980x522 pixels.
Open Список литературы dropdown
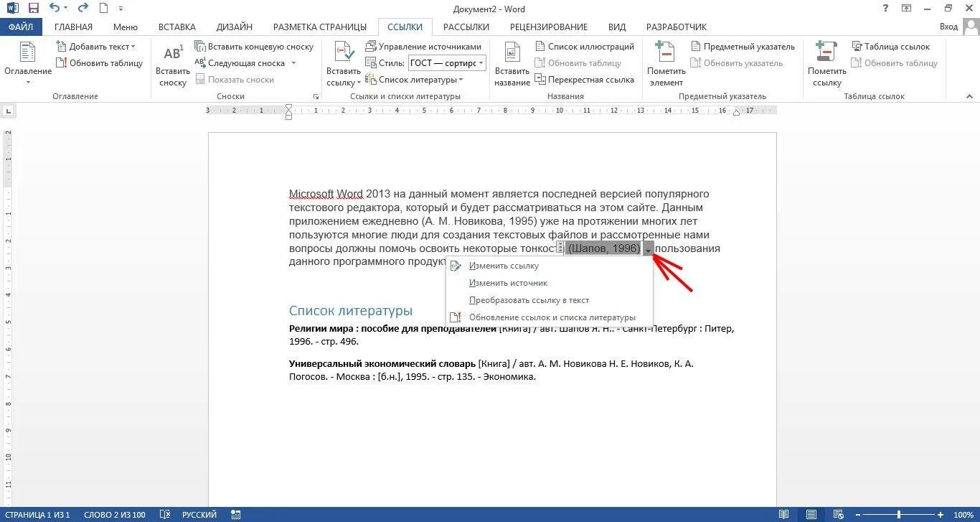click(414, 80)
